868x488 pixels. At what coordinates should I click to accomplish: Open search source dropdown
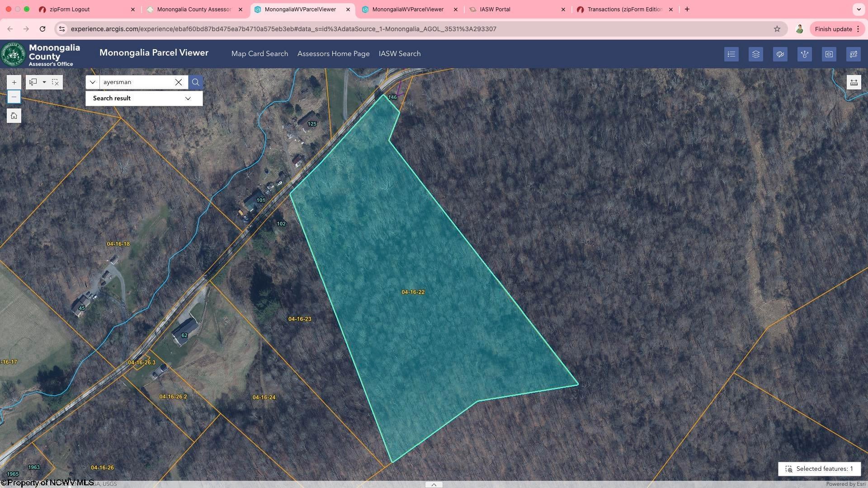pos(92,82)
